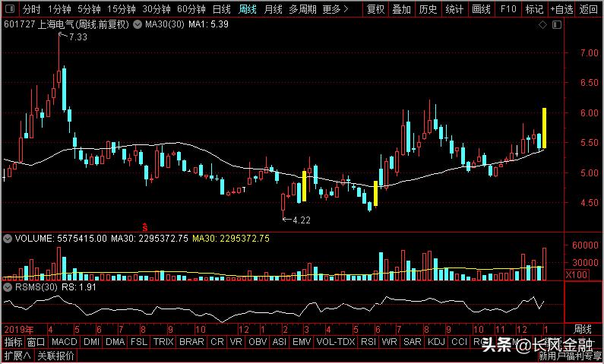
Task: Select the CR indicator tab
Action: pyautogui.click(x=217, y=341)
